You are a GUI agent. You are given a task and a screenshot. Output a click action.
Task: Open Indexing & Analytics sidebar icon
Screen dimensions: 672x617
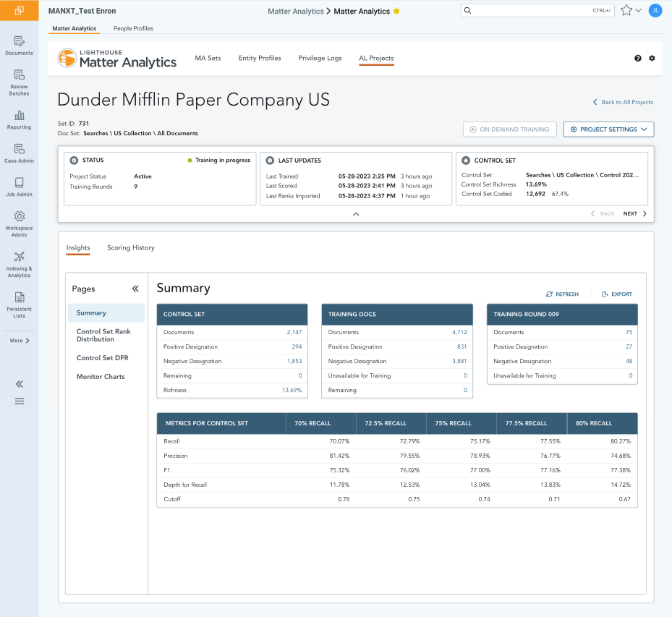point(20,256)
